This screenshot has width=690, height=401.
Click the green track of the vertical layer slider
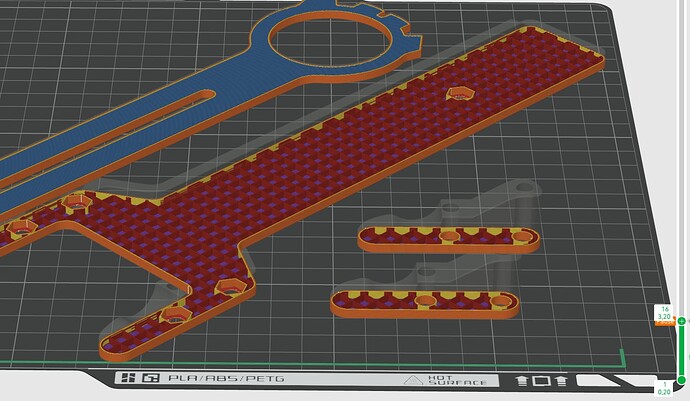point(681,350)
